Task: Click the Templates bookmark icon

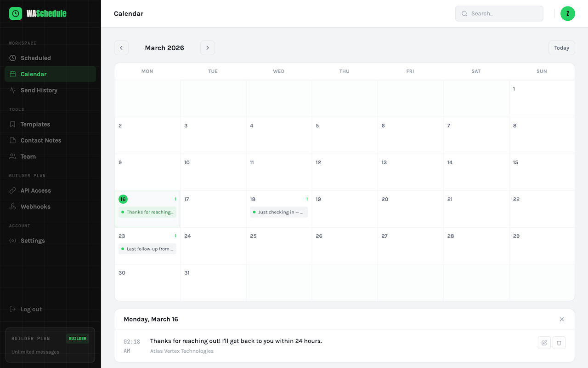Action: [x=12, y=124]
